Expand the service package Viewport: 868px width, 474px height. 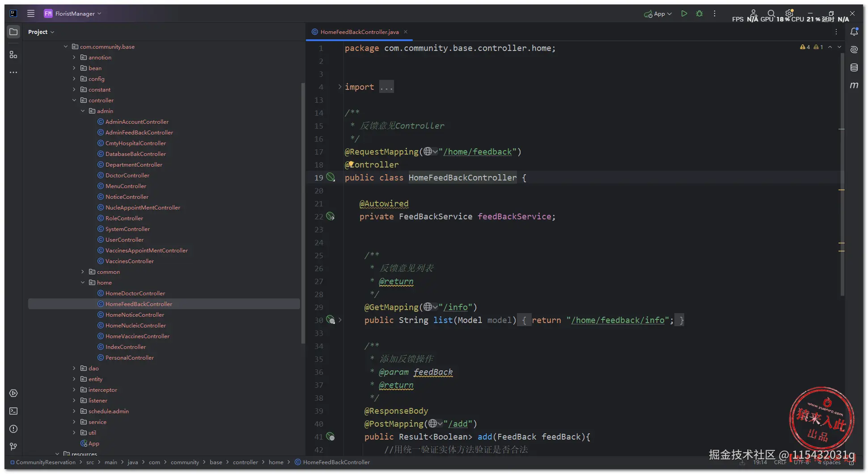(74, 422)
